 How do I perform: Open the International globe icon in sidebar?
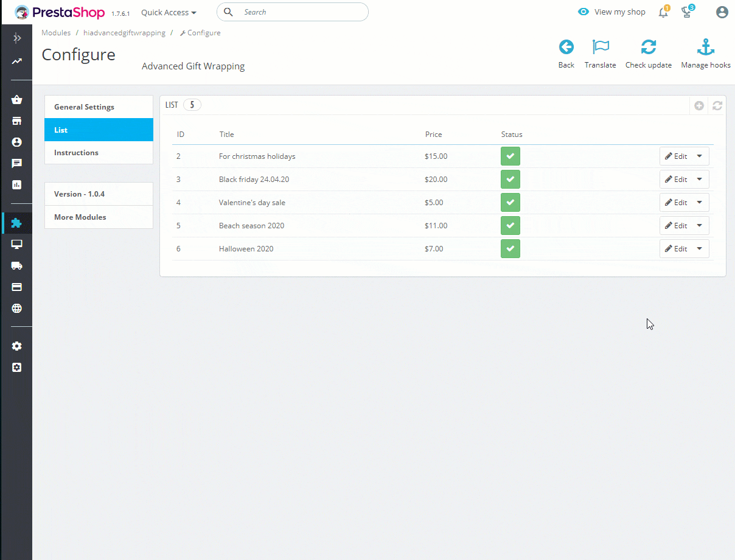(17, 308)
